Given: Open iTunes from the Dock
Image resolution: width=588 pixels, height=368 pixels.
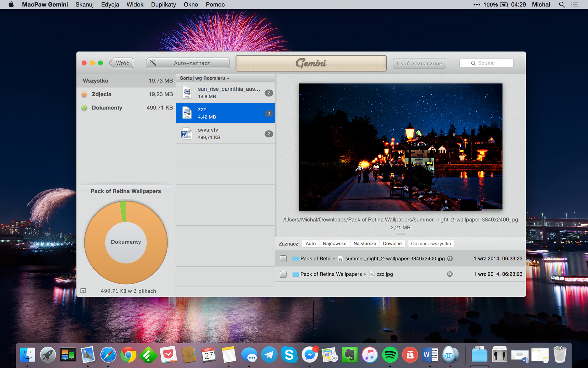Looking at the screenshot, I should coord(370,355).
